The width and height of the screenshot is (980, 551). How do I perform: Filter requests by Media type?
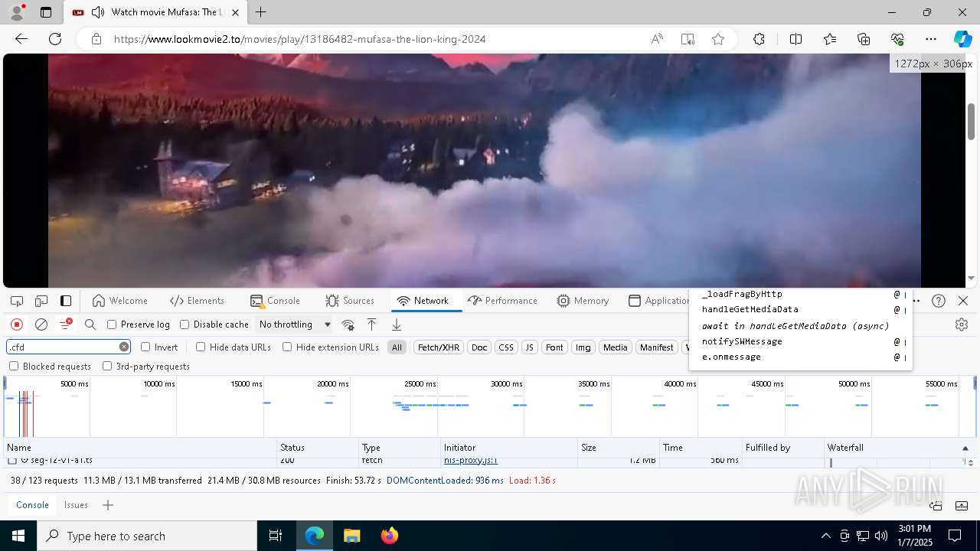click(x=616, y=347)
